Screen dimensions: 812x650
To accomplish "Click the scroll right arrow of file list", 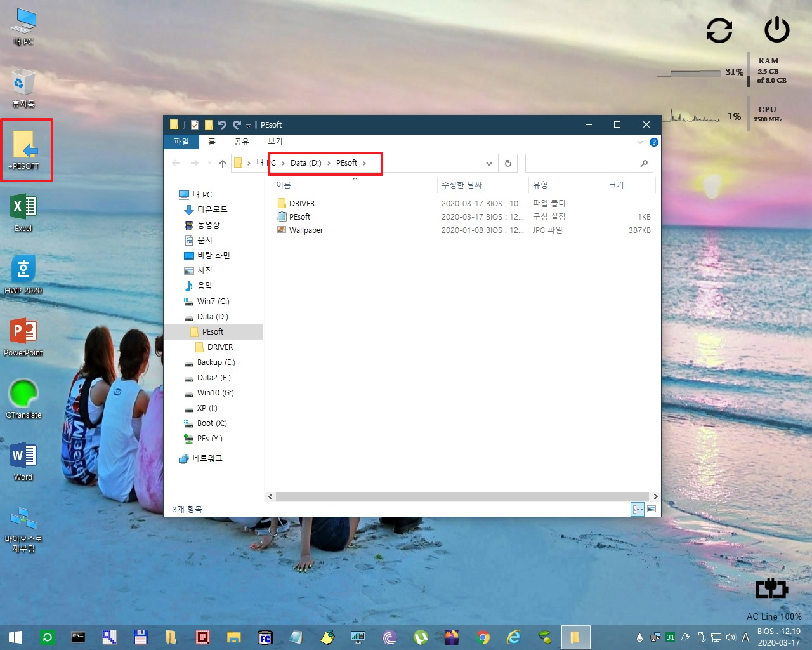I will tap(655, 496).
